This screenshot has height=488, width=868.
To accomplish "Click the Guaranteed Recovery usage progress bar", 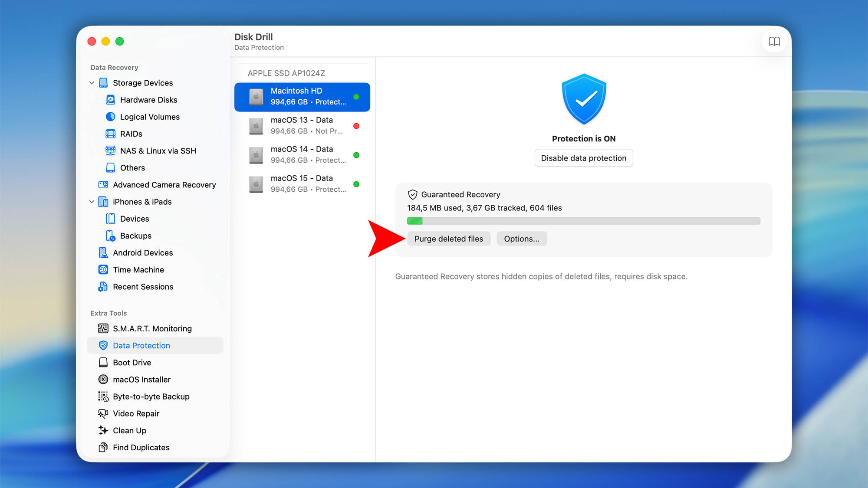I will [584, 221].
